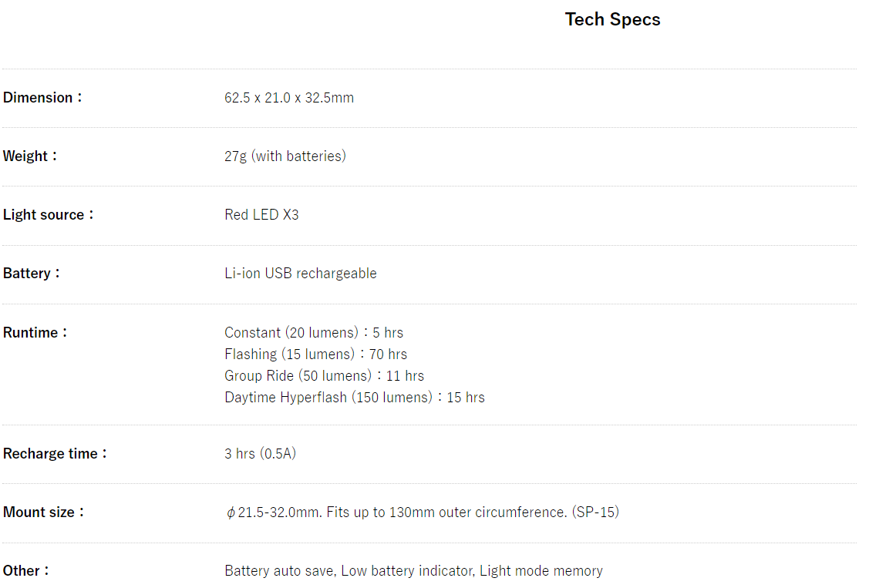Screen dimensions: 869x588
Task: Click the Daytime Hyperflash (150 lumens) line
Action: [355, 398]
